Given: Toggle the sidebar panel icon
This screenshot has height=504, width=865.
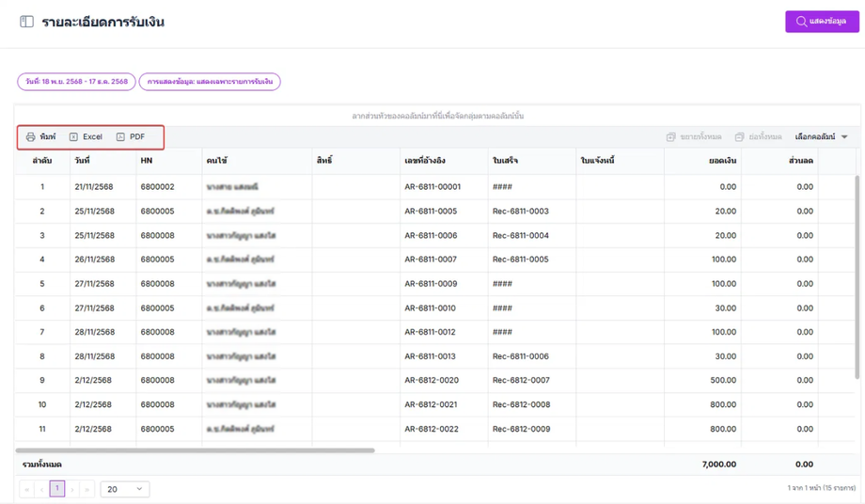Looking at the screenshot, I should (x=26, y=22).
